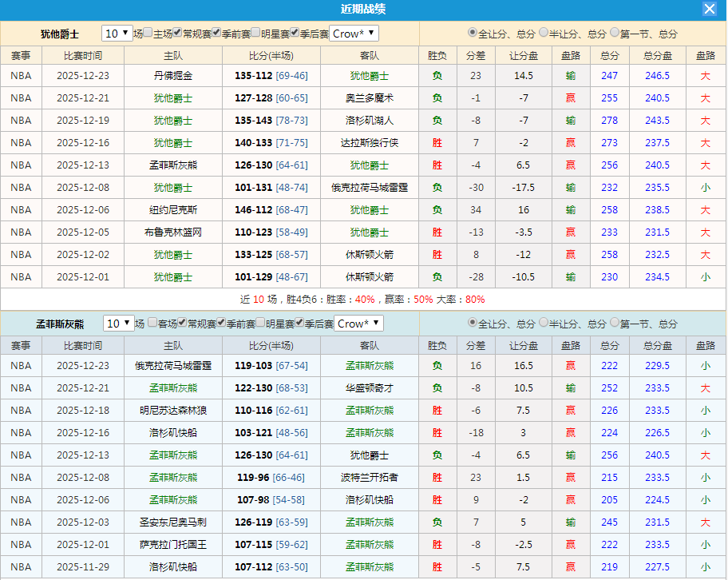Select the 全让分、总分 radio for Grizzlies
Image resolution: width=728 pixels, height=580 pixels.
pos(474,323)
